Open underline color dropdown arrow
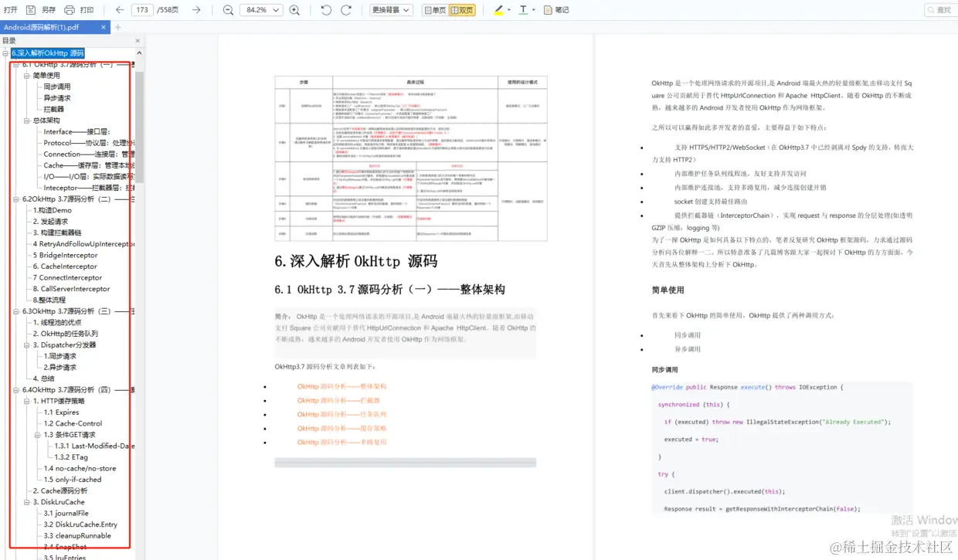Screen dimensions: 958x560 pyautogui.click(x=535, y=10)
